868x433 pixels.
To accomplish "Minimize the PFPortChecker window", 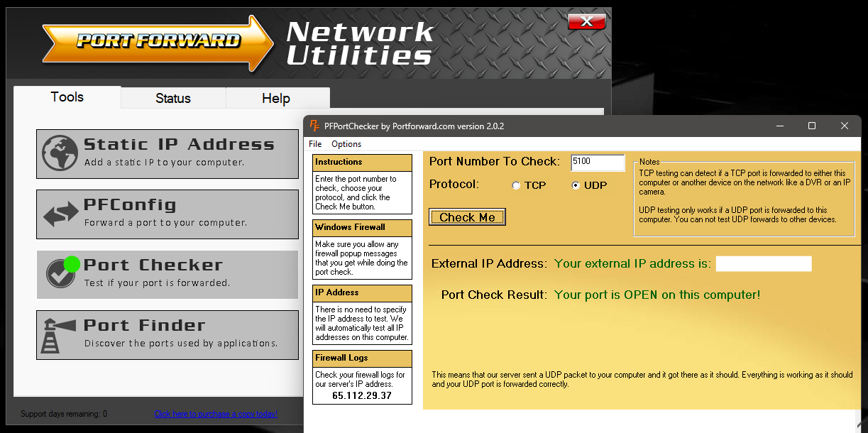I will tap(779, 126).
